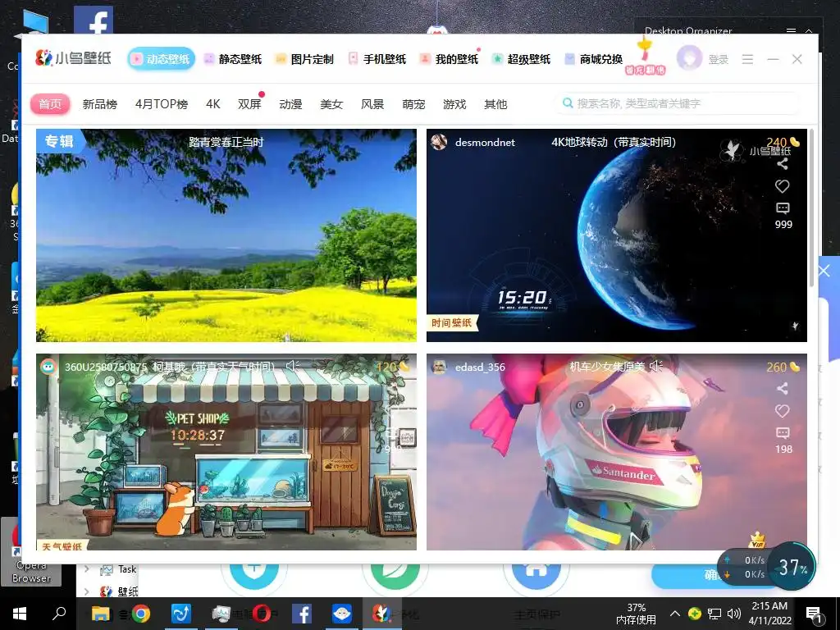Open the pet shop wallpaper thumbnail
This screenshot has height=630, width=840.
pos(226,452)
